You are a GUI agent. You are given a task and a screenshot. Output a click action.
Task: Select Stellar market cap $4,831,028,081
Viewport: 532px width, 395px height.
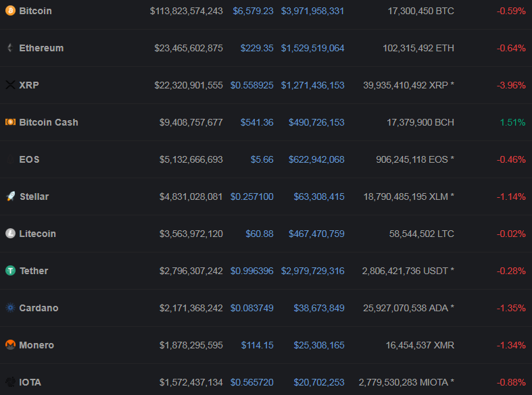[x=191, y=196]
